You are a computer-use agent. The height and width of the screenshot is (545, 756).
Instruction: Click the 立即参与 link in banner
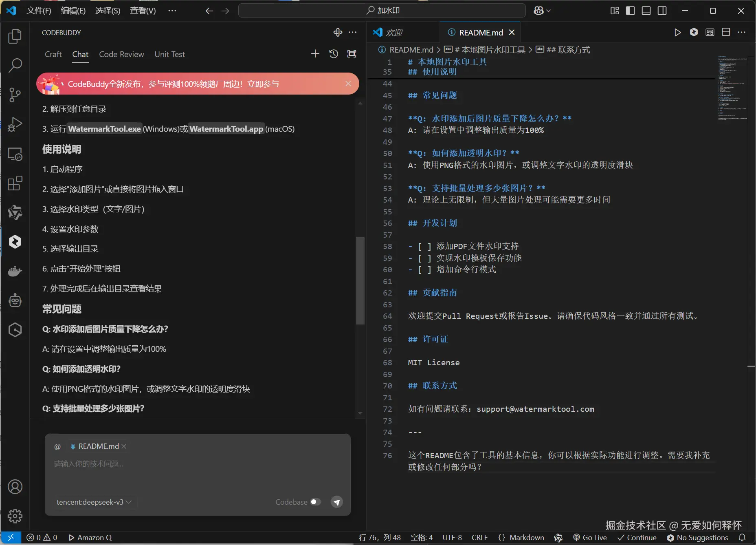(x=263, y=84)
